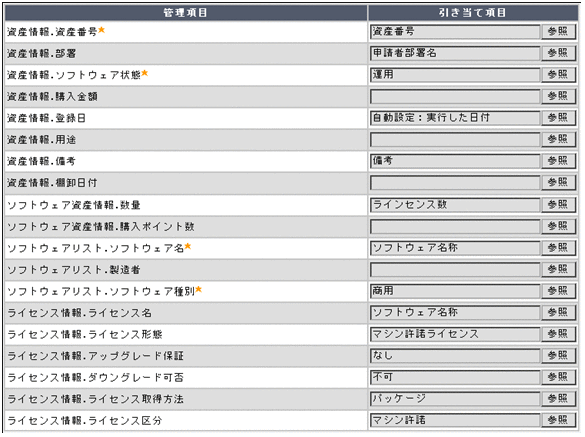Click the field showing 運用

pyautogui.click(x=455, y=75)
